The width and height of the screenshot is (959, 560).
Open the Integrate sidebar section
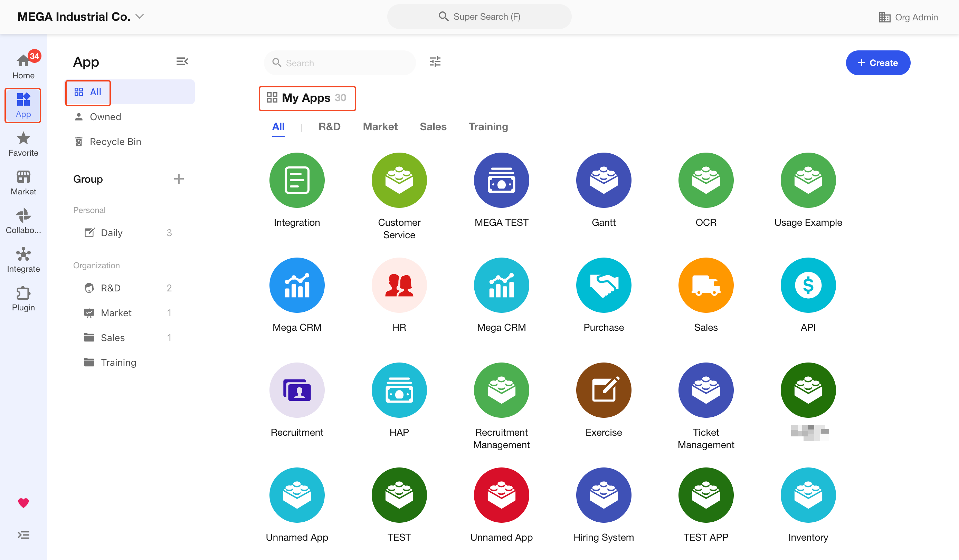click(x=23, y=260)
